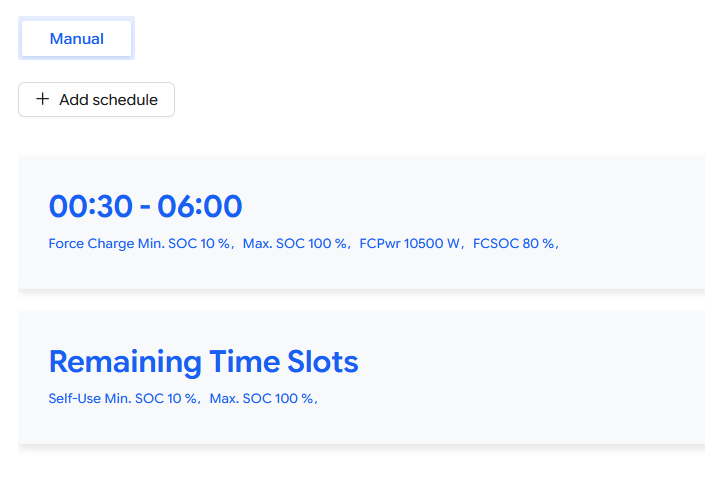The height and width of the screenshot is (490, 705).
Task: Click the plus icon beside Add schedule
Action: pyautogui.click(x=42, y=99)
